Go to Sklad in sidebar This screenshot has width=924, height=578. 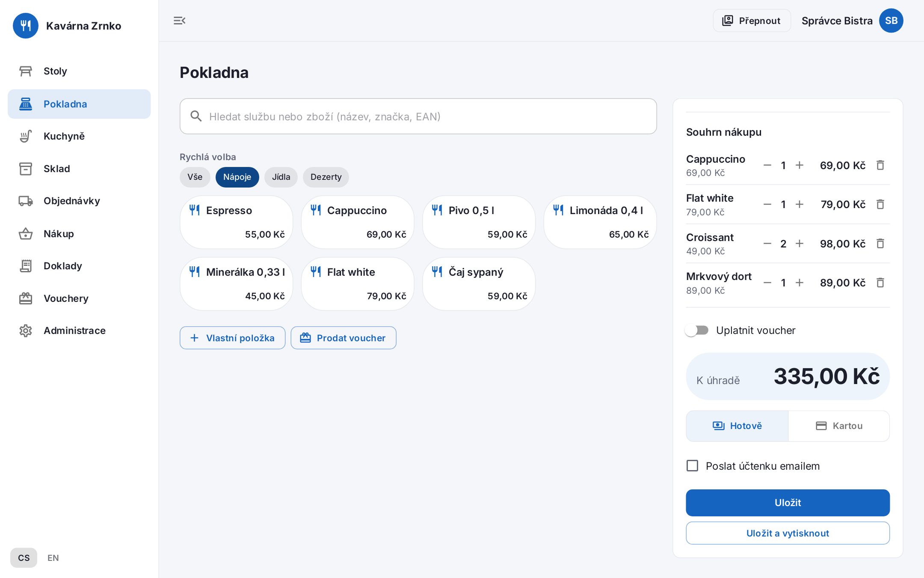click(x=79, y=169)
